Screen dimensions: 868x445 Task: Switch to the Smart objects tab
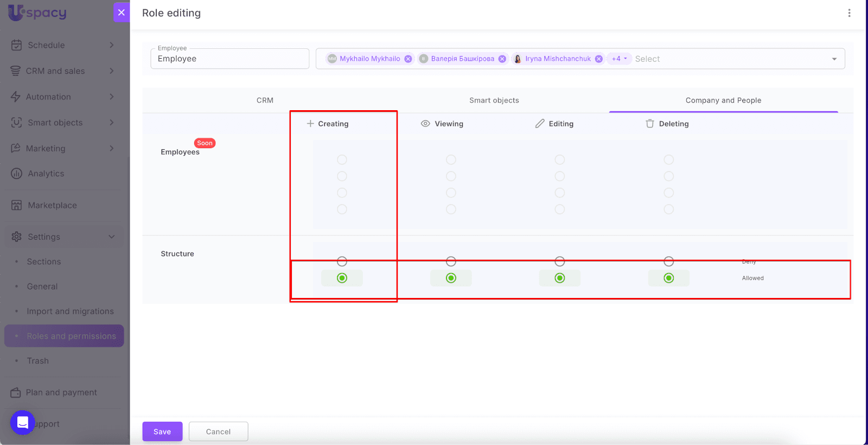[494, 100]
